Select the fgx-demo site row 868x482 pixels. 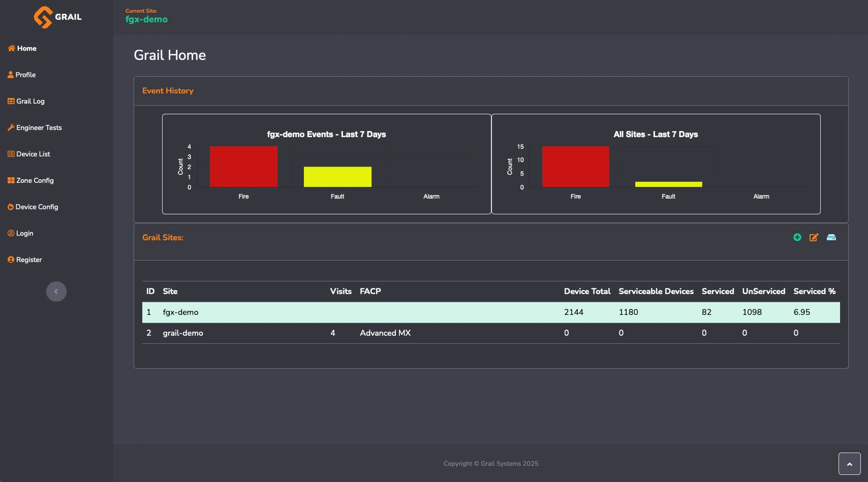click(180, 312)
